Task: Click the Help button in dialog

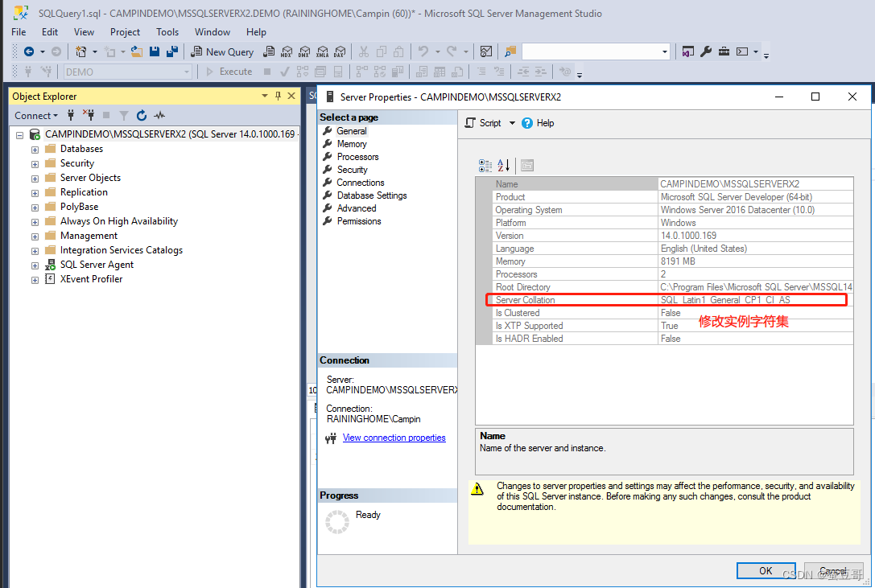Action: (x=538, y=123)
